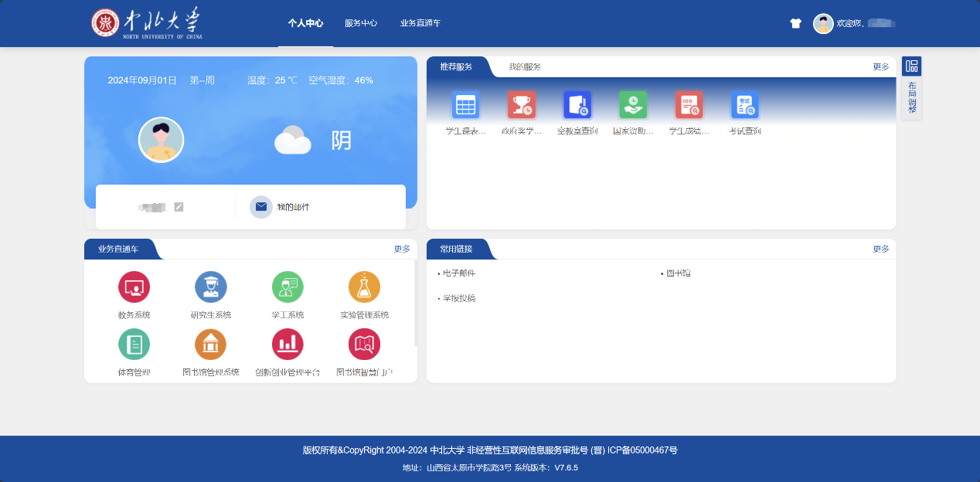The image size is (980, 482).
Task: Click the 空教室查询 service icon
Action: click(577, 106)
